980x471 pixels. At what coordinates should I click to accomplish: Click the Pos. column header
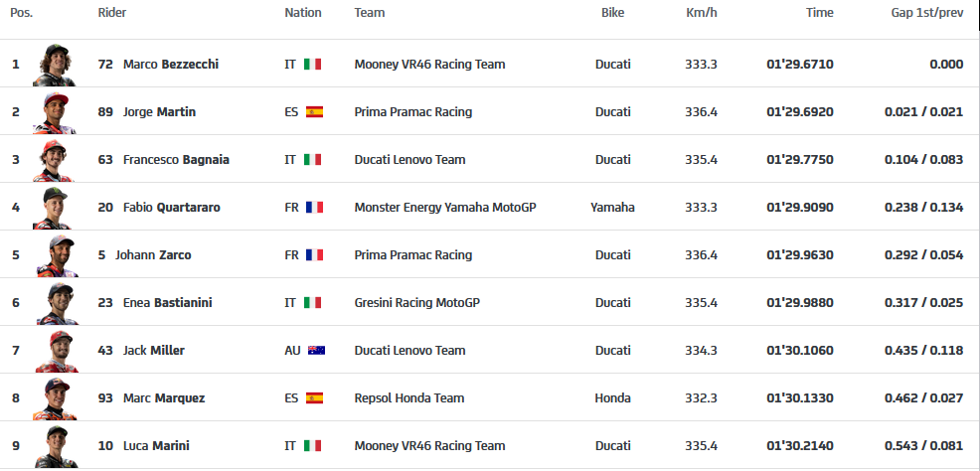(21, 13)
